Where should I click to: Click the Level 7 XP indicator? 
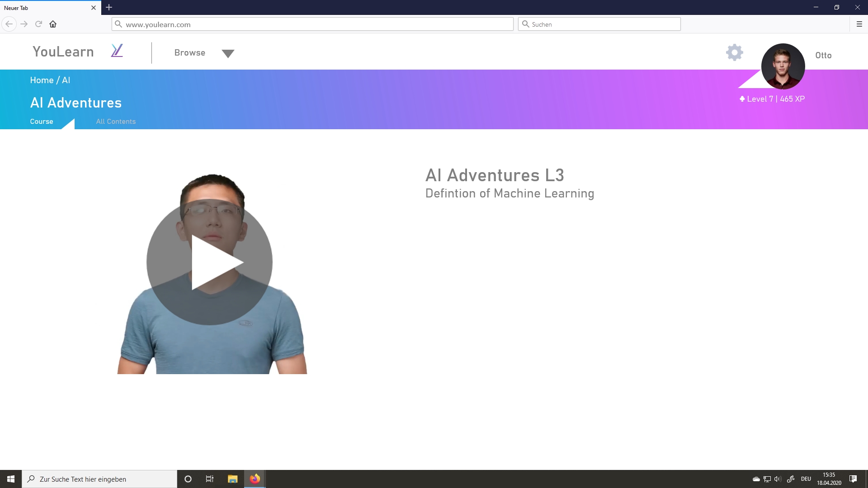(x=772, y=99)
